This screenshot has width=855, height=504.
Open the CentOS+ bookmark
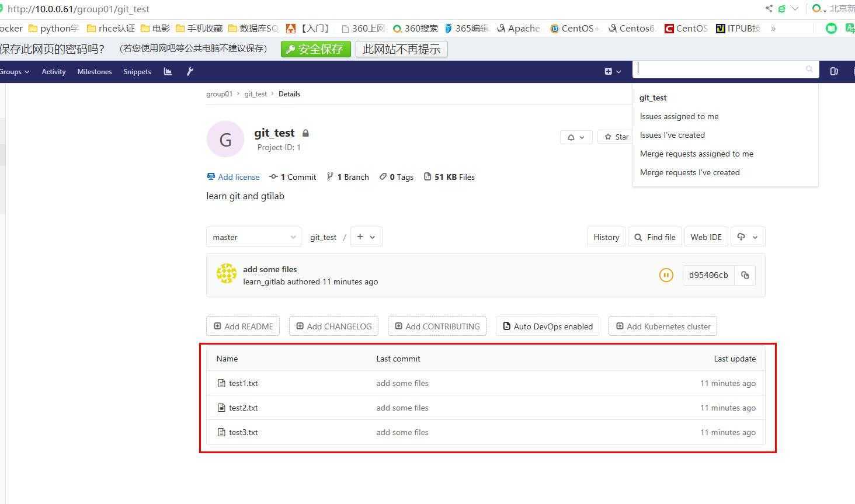click(575, 28)
